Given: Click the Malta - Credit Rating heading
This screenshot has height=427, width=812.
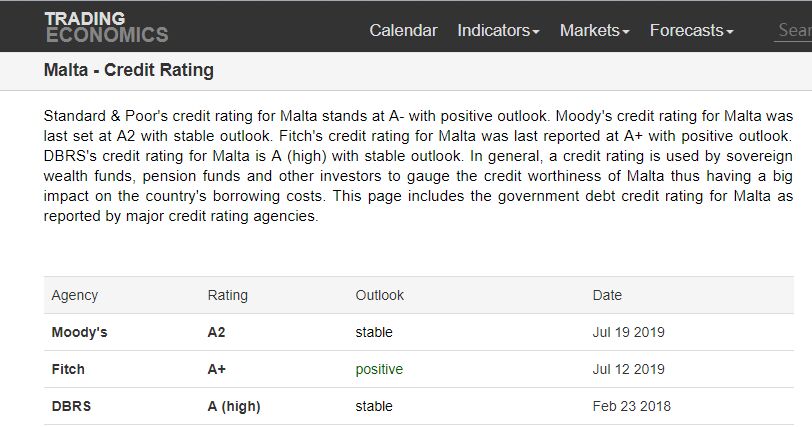Looking at the screenshot, I should [x=129, y=71].
